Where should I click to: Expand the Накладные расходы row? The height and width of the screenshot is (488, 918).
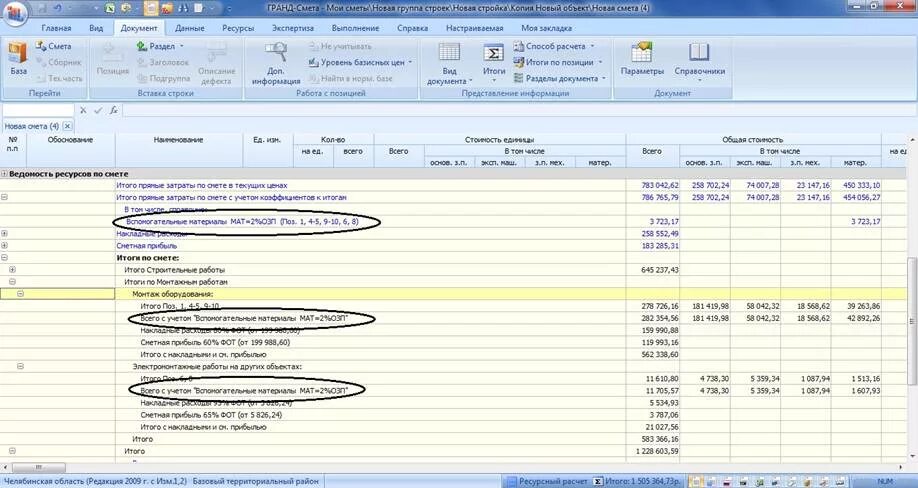click(4, 233)
